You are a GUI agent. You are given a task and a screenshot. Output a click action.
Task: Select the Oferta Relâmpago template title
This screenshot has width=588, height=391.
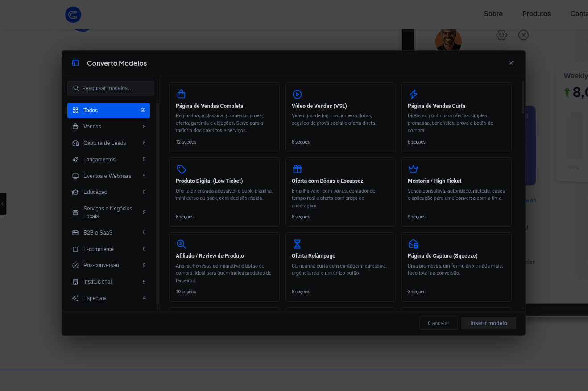pyautogui.click(x=314, y=256)
